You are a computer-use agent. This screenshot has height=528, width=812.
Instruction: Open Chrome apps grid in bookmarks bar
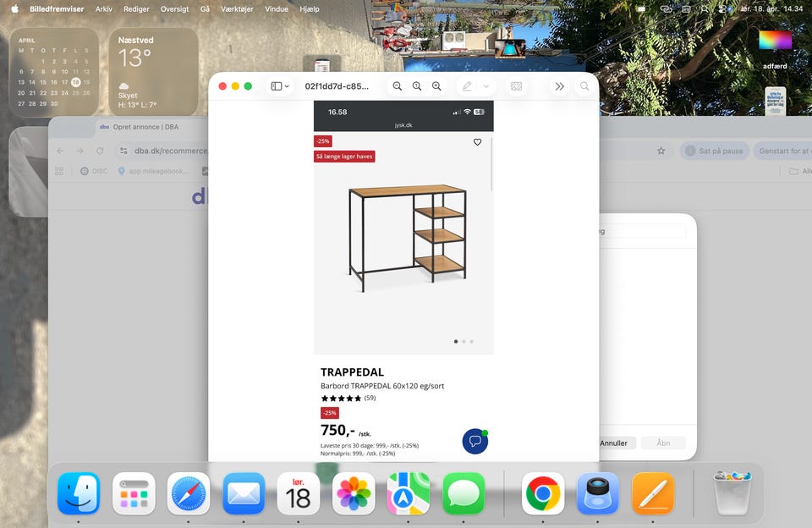tap(59, 171)
